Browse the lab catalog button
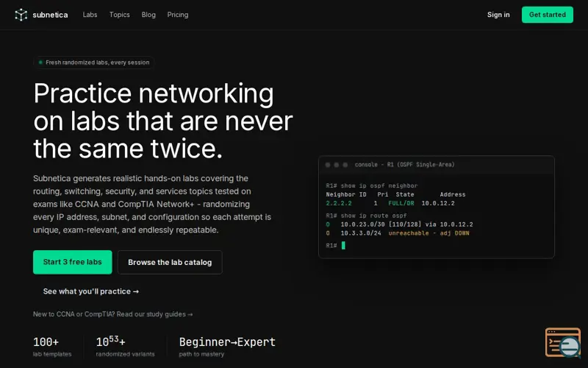This screenshot has height=368, width=588. point(170,263)
